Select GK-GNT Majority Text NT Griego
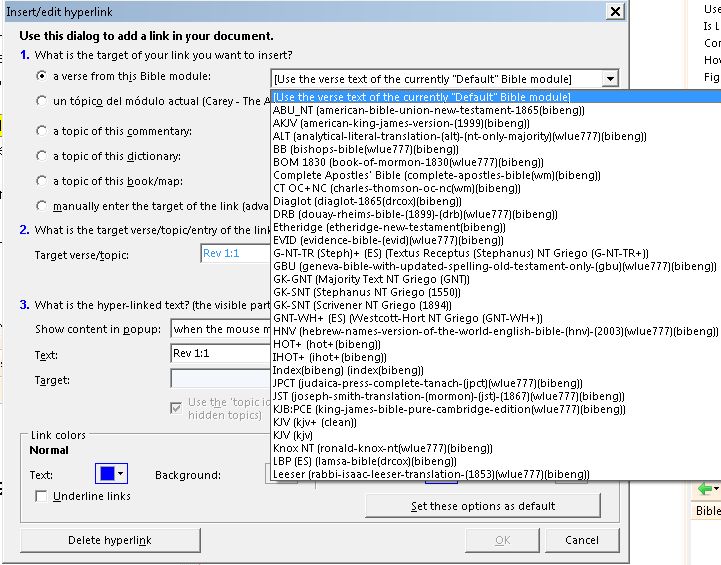 coord(497,279)
